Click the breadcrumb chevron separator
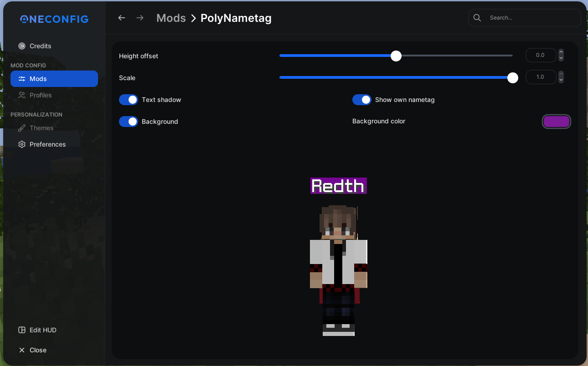The image size is (588, 366). [193, 18]
